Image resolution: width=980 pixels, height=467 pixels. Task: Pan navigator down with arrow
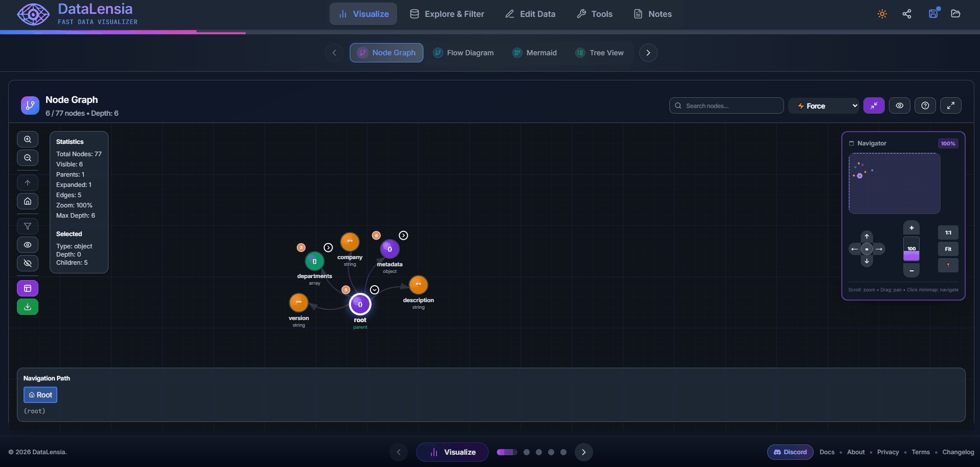click(x=867, y=261)
